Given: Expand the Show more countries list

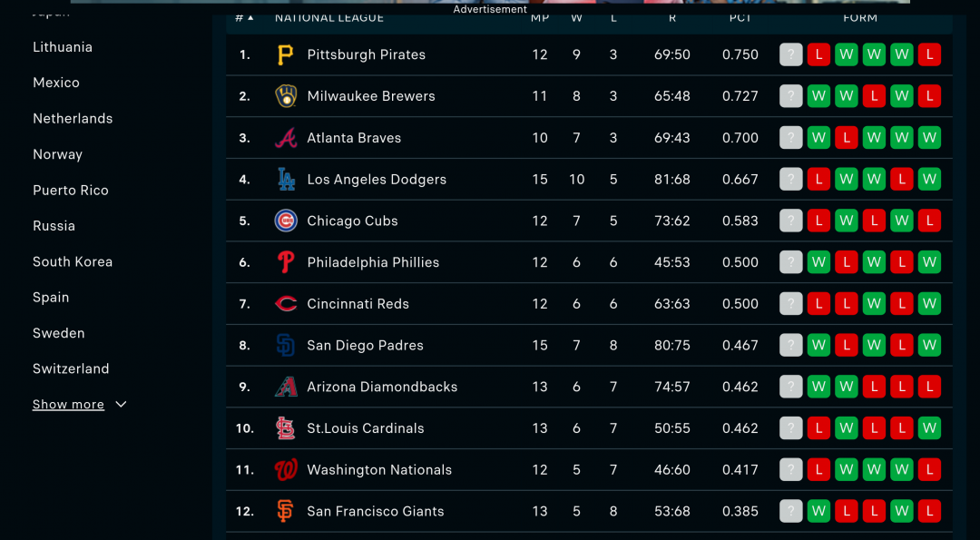Looking at the screenshot, I should point(68,405).
